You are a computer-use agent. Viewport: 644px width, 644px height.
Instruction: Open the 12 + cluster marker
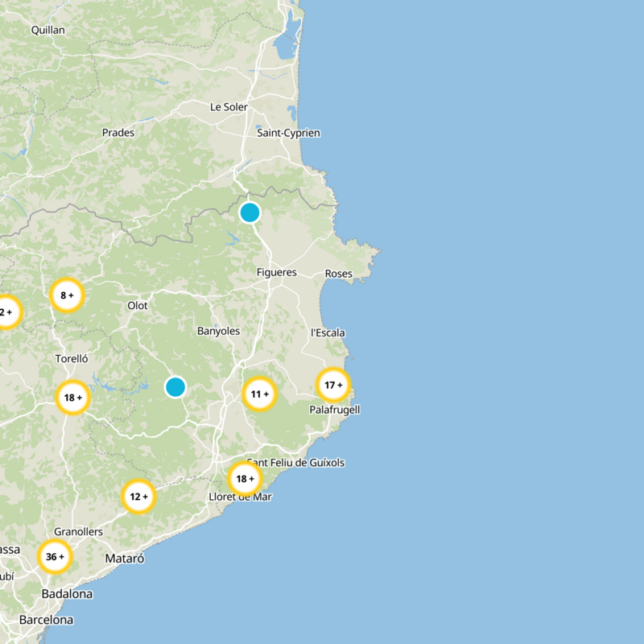pyautogui.click(x=138, y=497)
